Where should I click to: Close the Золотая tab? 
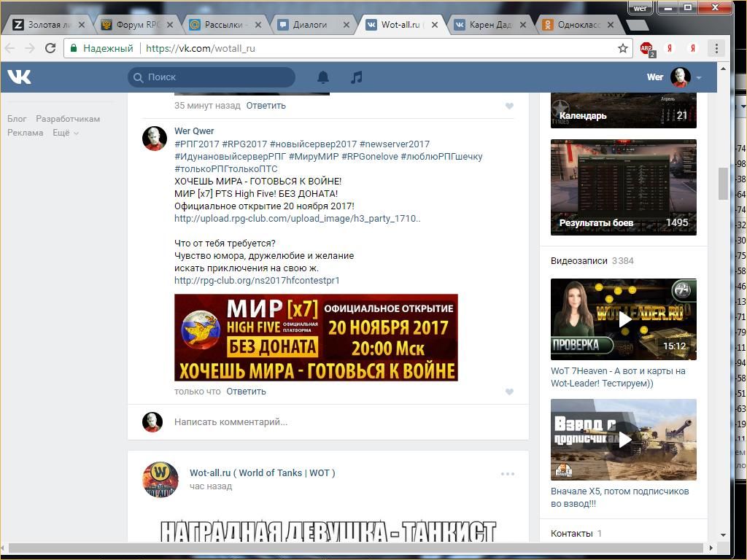point(82,25)
